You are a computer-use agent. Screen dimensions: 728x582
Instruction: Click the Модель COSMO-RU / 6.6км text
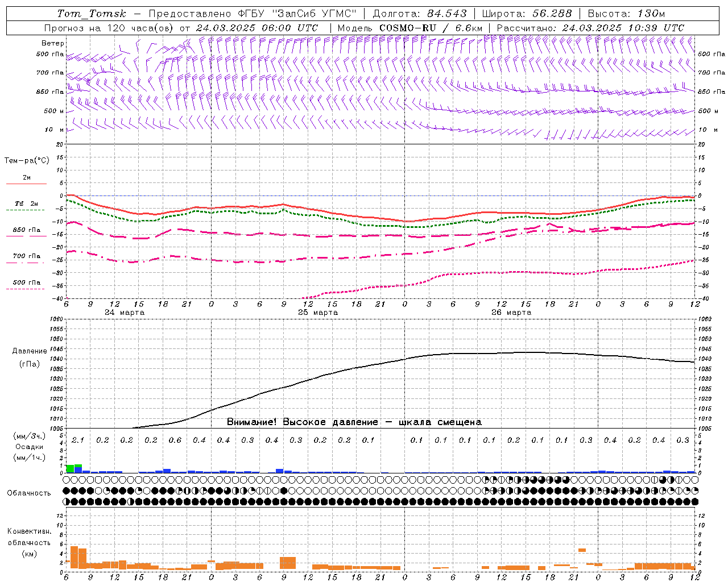click(x=410, y=28)
